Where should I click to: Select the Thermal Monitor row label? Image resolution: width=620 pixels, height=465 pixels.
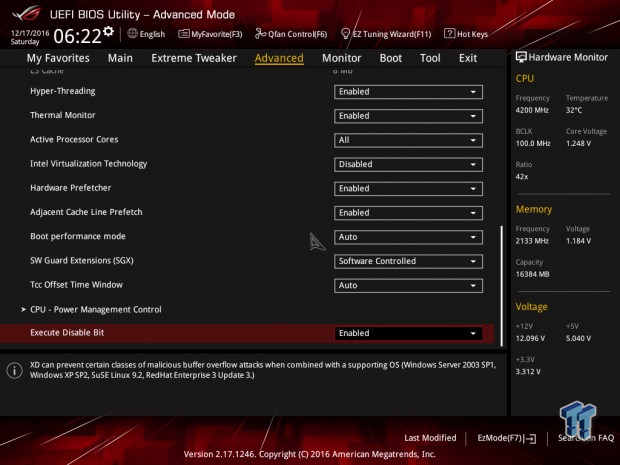pos(62,115)
